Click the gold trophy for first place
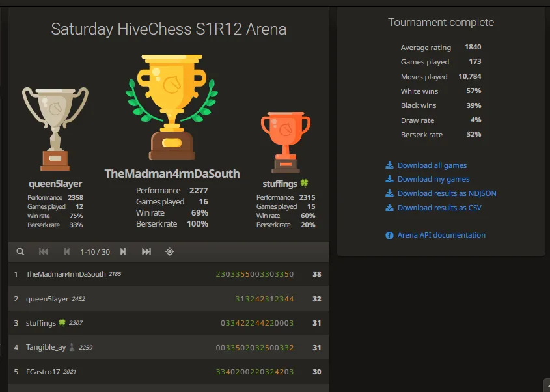Screen dimensions: 550x392 coord(172,107)
